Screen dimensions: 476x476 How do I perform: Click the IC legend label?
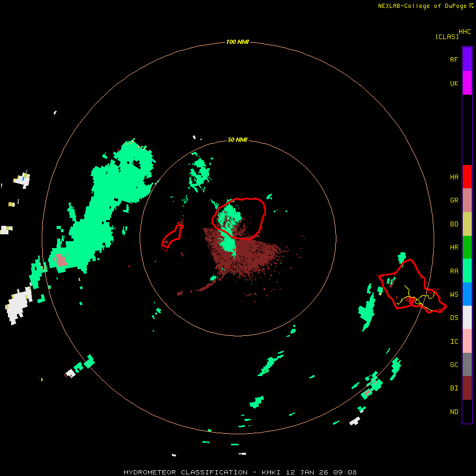tap(454, 342)
